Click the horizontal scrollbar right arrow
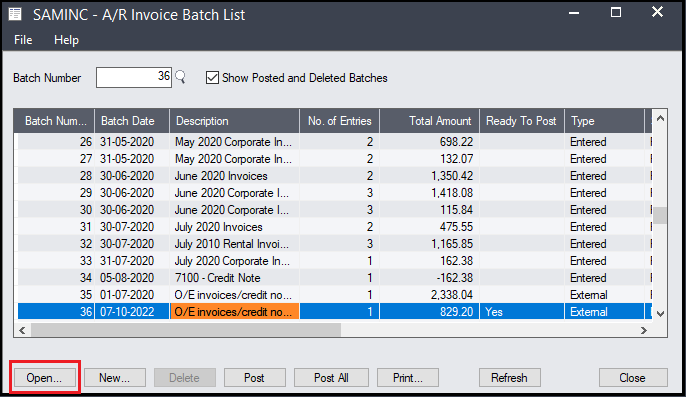Image resolution: width=686 pixels, height=397 pixels. coord(644,330)
